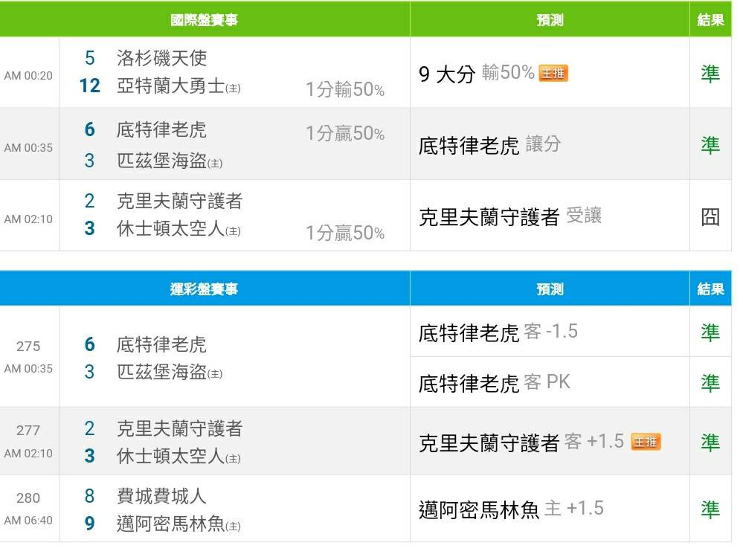Image resolution: width=743 pixels, height=560 pixels.
Task: Click the 結果 header in the blue 運彩盤 bar
Action: 710,289
